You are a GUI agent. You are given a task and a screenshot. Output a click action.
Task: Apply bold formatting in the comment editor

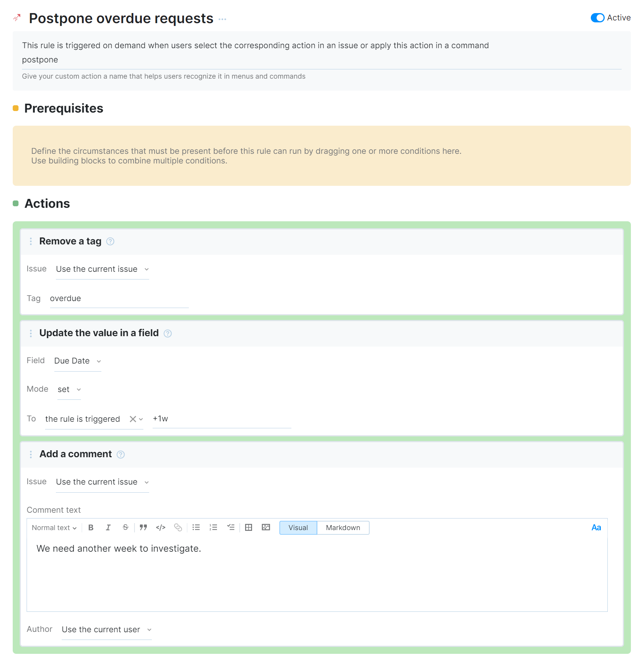click(x=91, y=527)
